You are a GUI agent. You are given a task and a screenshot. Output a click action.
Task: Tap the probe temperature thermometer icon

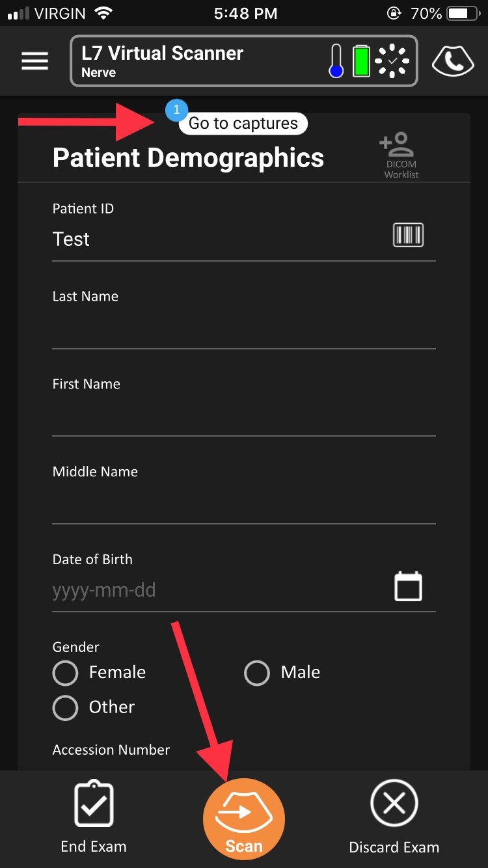pyautogui.click(x=336, y=61)
